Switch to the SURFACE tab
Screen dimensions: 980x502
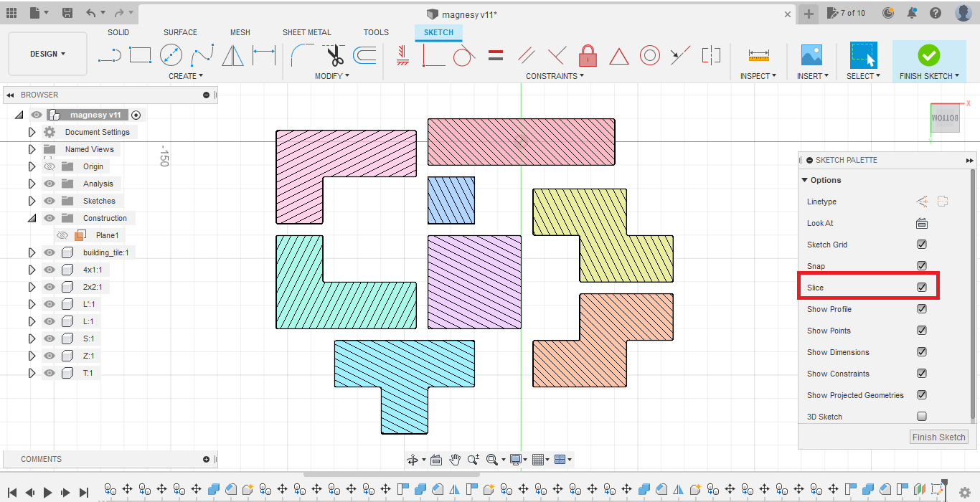point(180,32)
